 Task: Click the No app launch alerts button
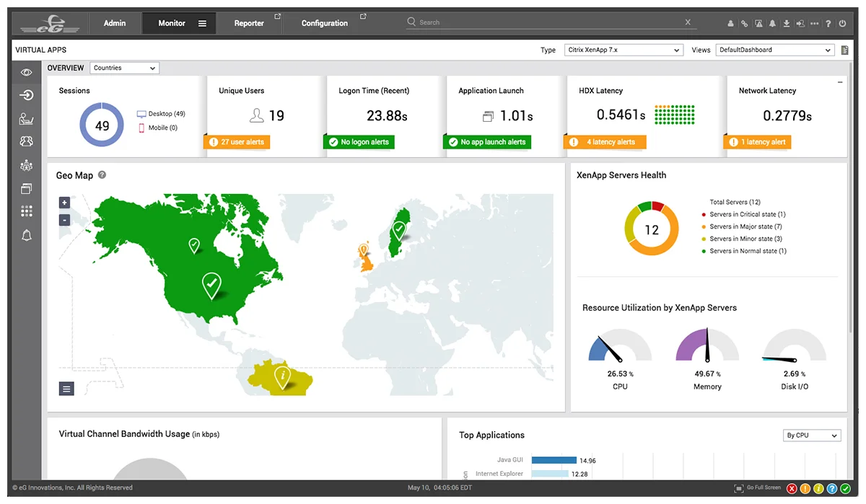(x=487, y=142)
